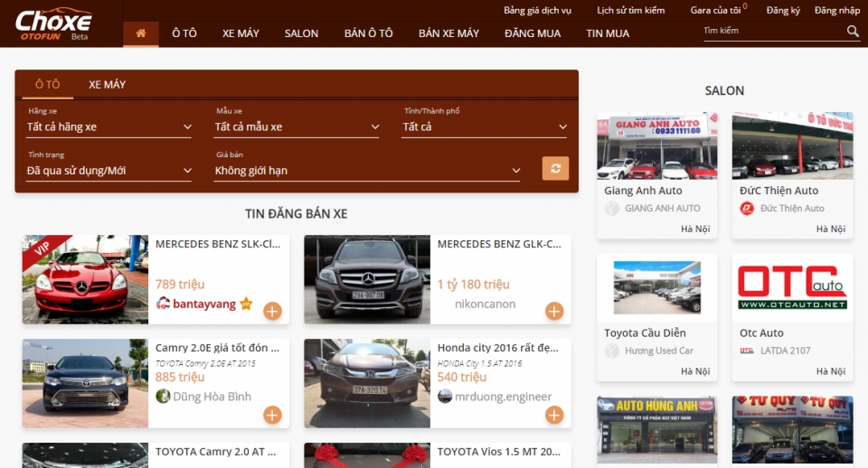This screenshot has width=868, height=468.
Task: Open MERCEDES BENZ SLK listing title
Action: [218, 244]
